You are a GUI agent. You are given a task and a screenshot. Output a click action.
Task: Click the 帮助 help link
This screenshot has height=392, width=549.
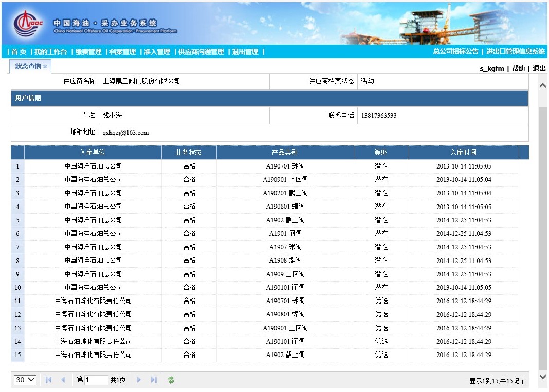[x=518, y=68]
